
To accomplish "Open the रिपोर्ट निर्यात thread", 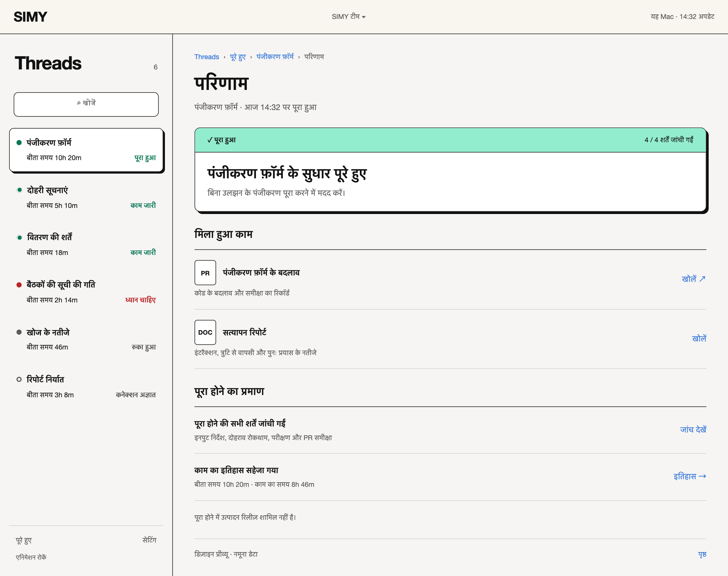I will coord(86,387).
